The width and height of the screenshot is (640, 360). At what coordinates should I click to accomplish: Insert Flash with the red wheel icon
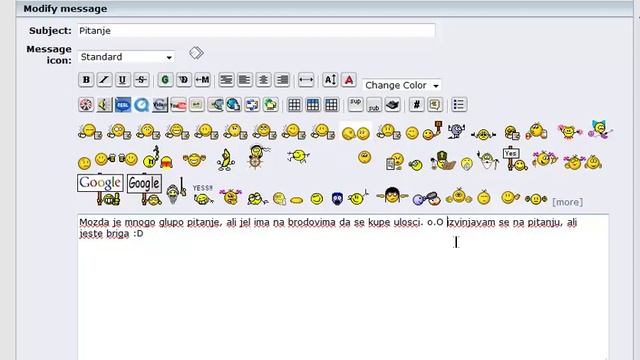[x=86, y=105]
